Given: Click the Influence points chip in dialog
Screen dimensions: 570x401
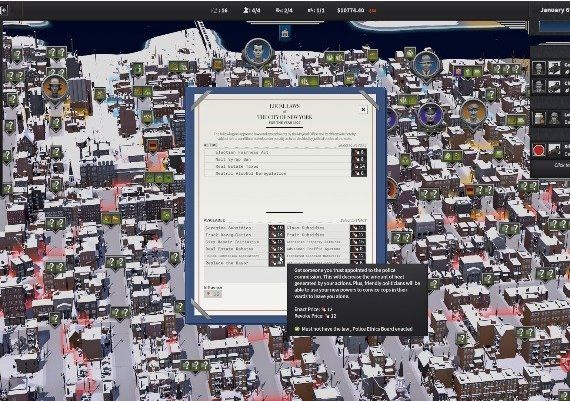Looking at the screenshot, I should pos(213,294).
